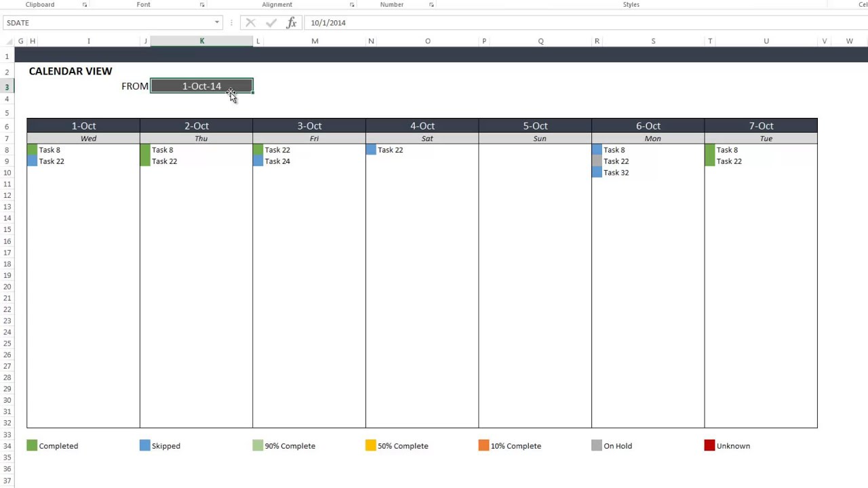Click the green Completed legend swatch
This screenshot has width=868, height=488.
click(32, 445)
